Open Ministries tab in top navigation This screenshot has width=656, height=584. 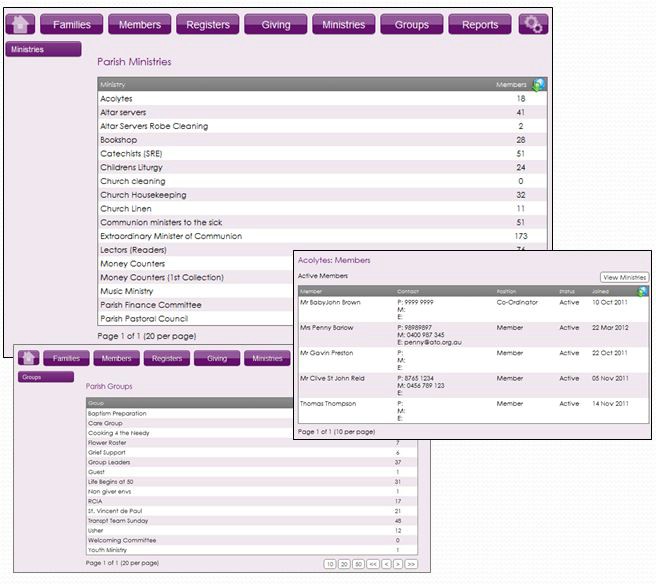tap(343, 24)
